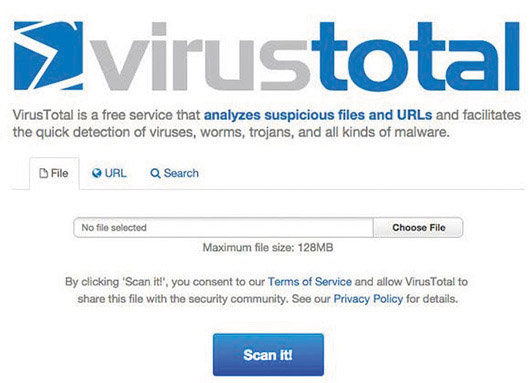Open the Privacy Policy link

tap(368, 299)
